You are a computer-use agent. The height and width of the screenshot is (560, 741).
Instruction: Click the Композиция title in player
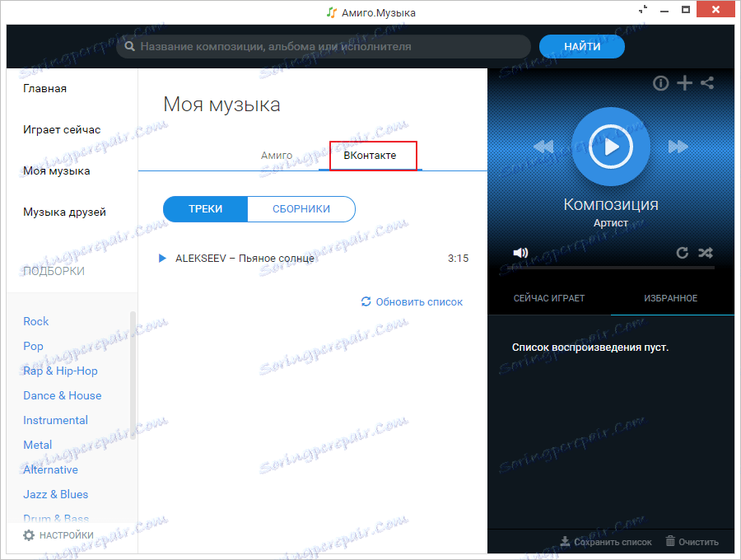coord(611,204)
